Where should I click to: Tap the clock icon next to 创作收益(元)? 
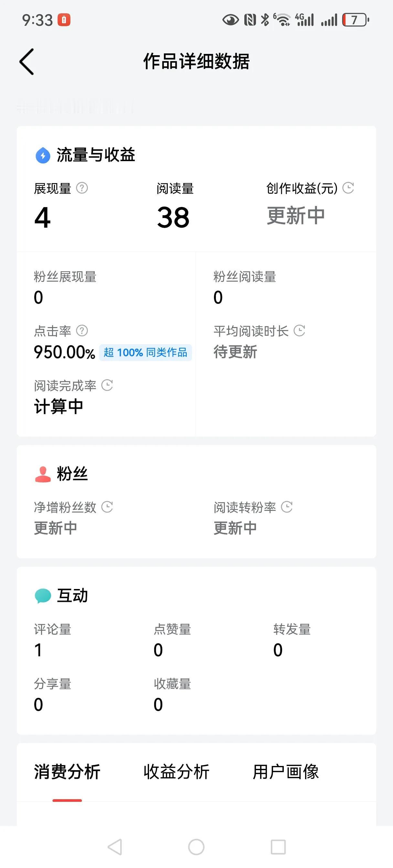pos(348,188)
